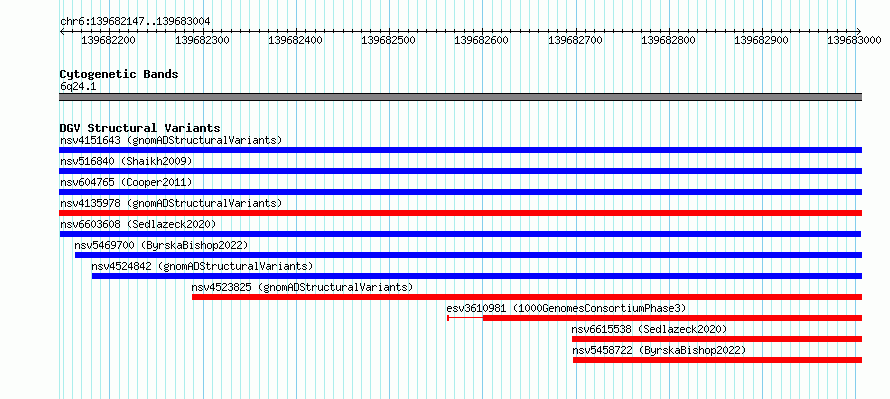Open variant label nsv4151643
Screen dimensions: 890x399
171,140
